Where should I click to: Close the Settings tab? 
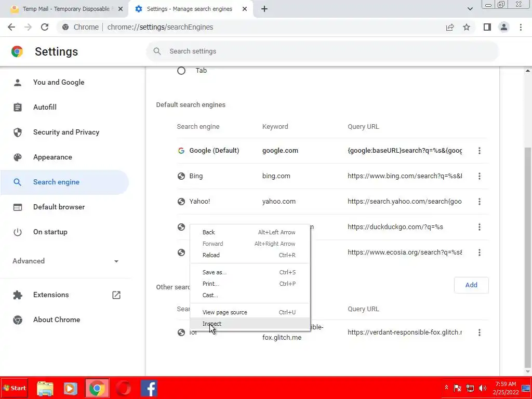pyautogui.click(x=245, y=9)
